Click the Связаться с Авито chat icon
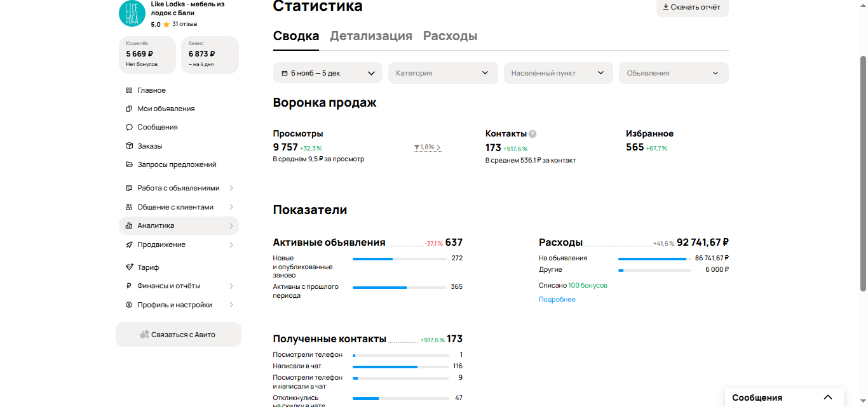 click(x=144, y=335)
